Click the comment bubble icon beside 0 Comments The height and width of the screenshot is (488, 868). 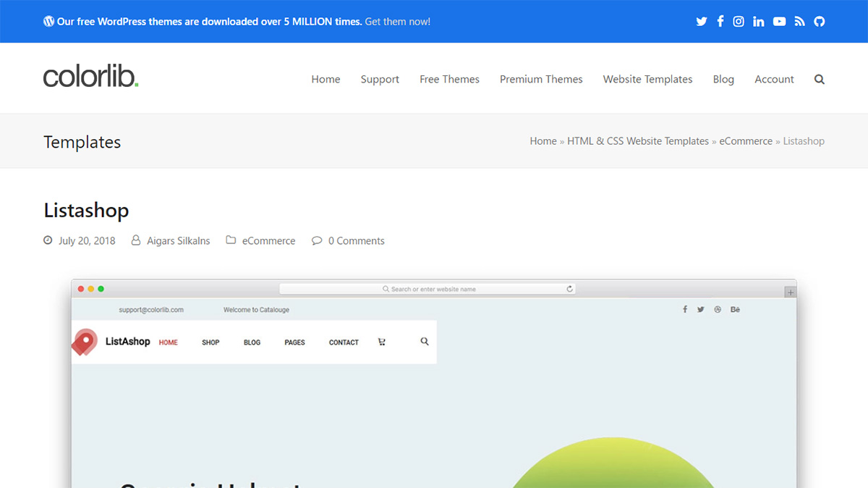(x=317, y=240)
